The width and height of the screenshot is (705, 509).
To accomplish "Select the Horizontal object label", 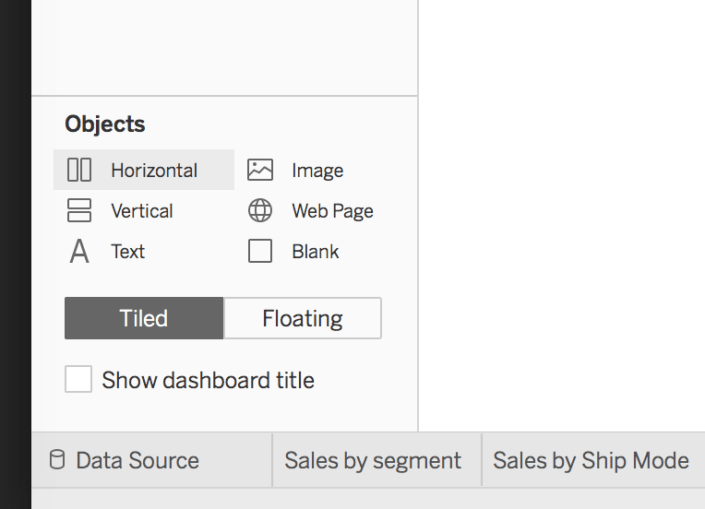I will [x=154, y=170].
